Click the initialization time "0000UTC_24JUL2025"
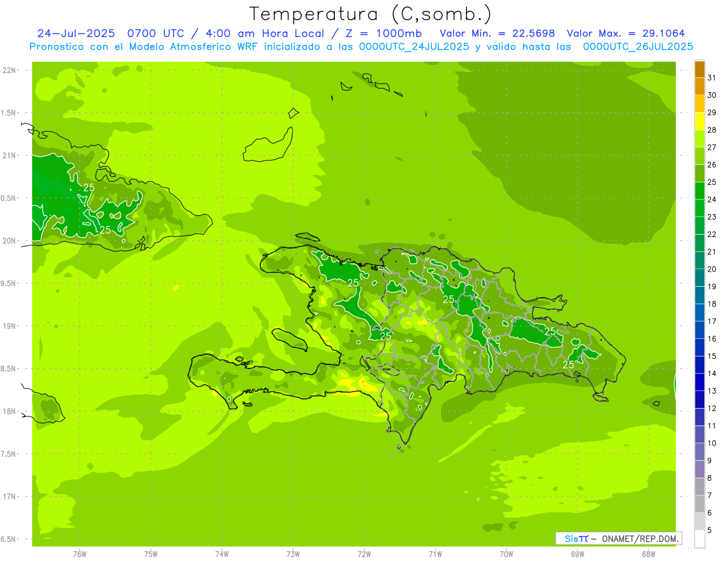The image size is (728, 562). point(414,47)
